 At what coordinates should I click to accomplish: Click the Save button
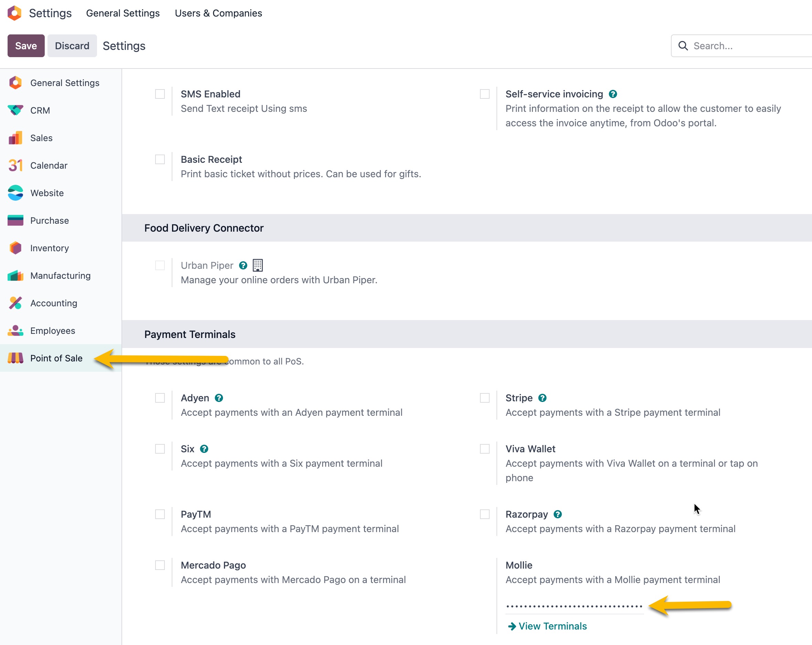[x=26, y=46]
